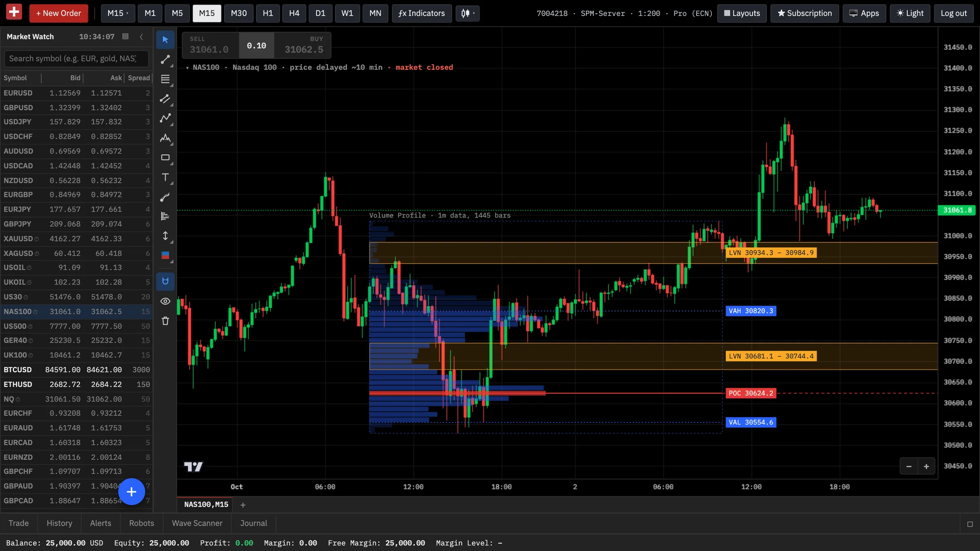Screen dimensions: 980x551
Task: Select the vertical price range measure tool
Action: [165, 236]
